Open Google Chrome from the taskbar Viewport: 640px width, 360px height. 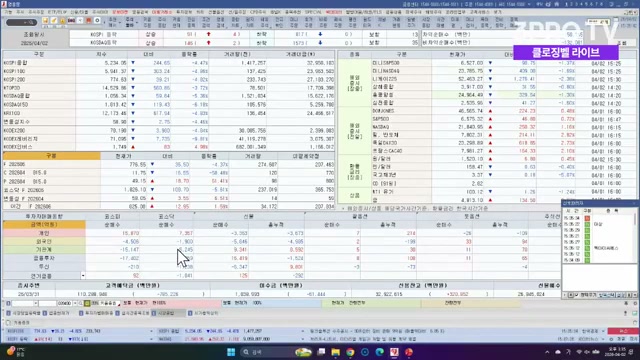(350, 352)
